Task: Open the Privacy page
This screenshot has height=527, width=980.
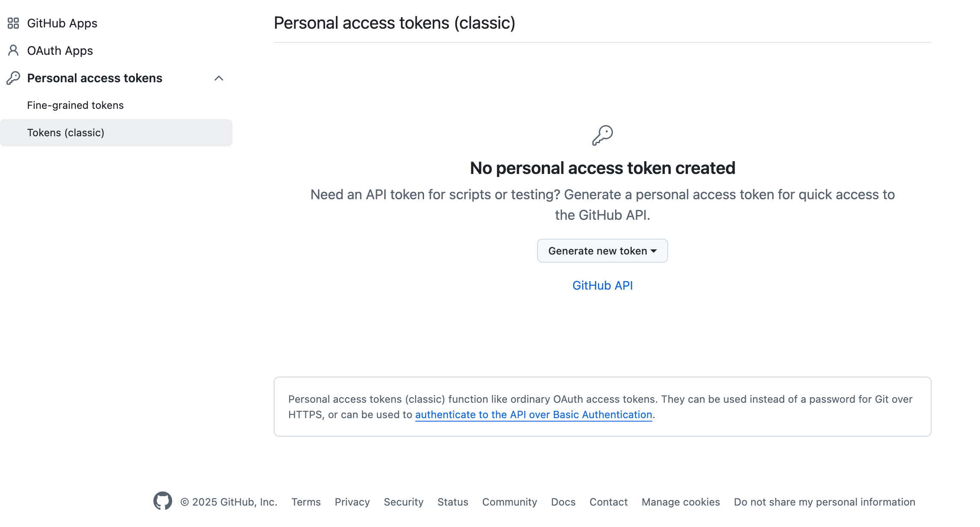Action: pos(352,502)
